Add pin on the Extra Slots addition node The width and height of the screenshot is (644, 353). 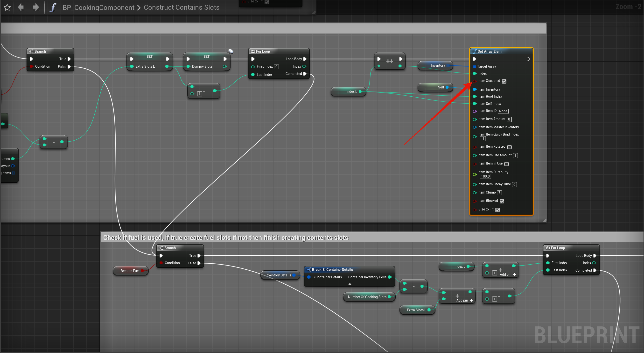[x=464, y=300]
